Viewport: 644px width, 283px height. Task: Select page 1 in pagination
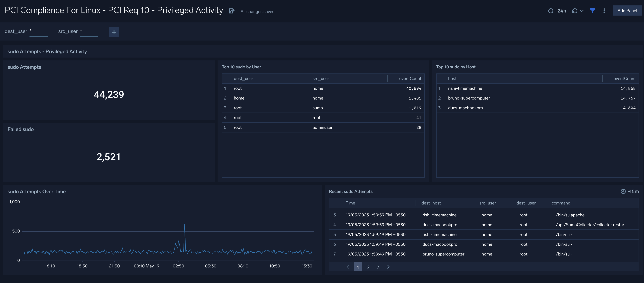(358, 267)
